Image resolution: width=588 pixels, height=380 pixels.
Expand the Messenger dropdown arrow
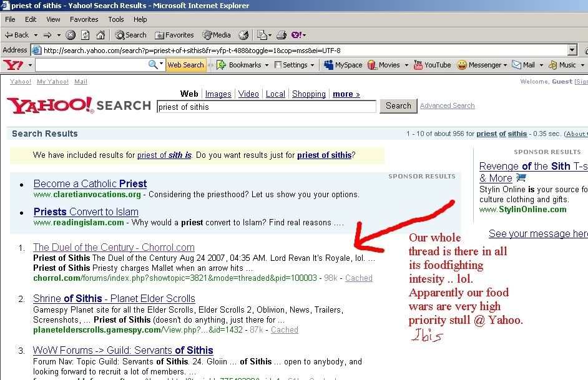(505, 66)
